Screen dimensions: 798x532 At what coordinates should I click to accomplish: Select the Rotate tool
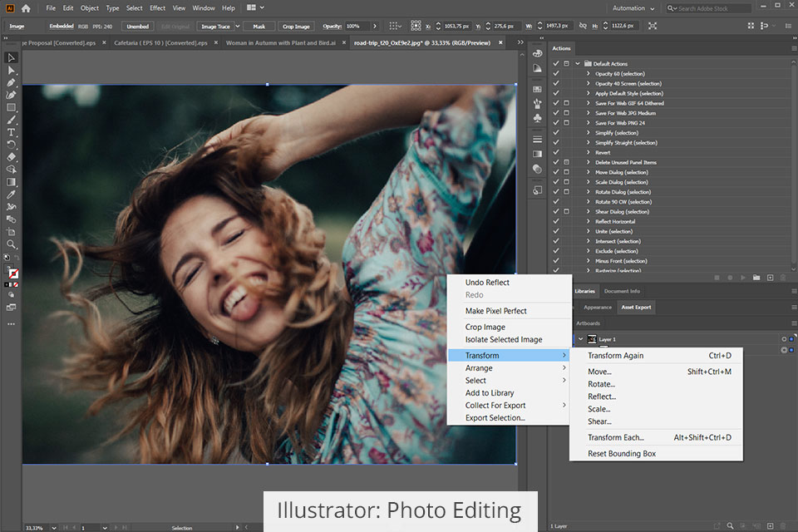pos(11,145)
